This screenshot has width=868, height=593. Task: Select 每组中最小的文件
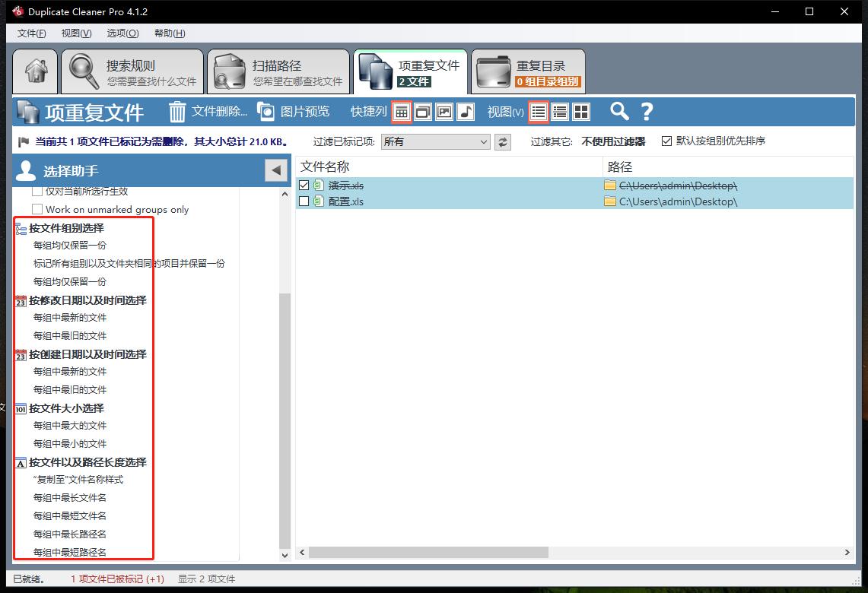[x=70, y=444]
